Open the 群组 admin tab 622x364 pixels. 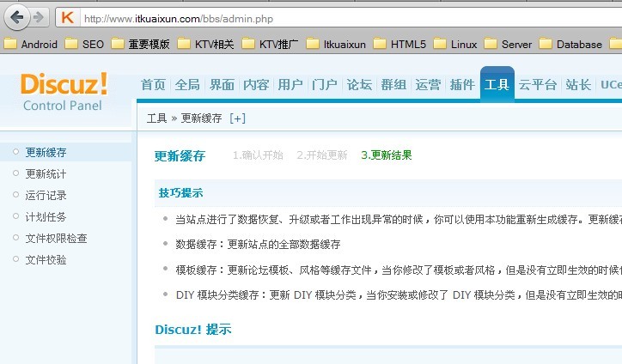pyautogui.click(x=393, y=84)
